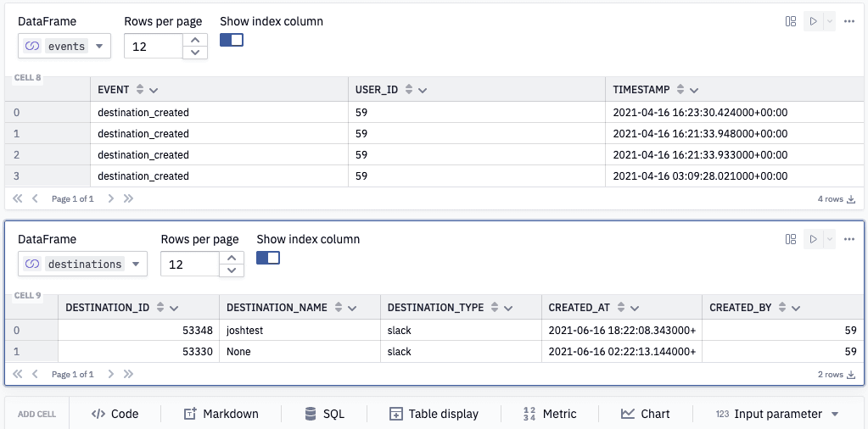This screenshot has width=868, height=429.
Task: Open the TIMESTAMP column menu chevron
Action: click(x=694, y=90)
